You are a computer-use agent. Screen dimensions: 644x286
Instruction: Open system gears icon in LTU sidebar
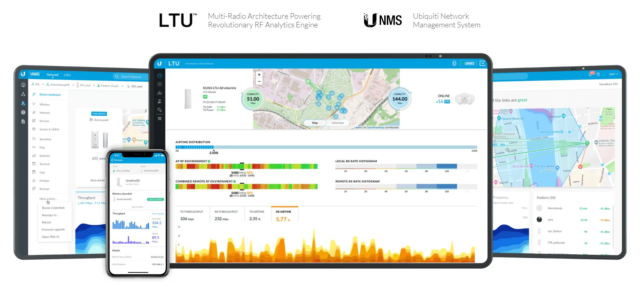pos(160,110)
